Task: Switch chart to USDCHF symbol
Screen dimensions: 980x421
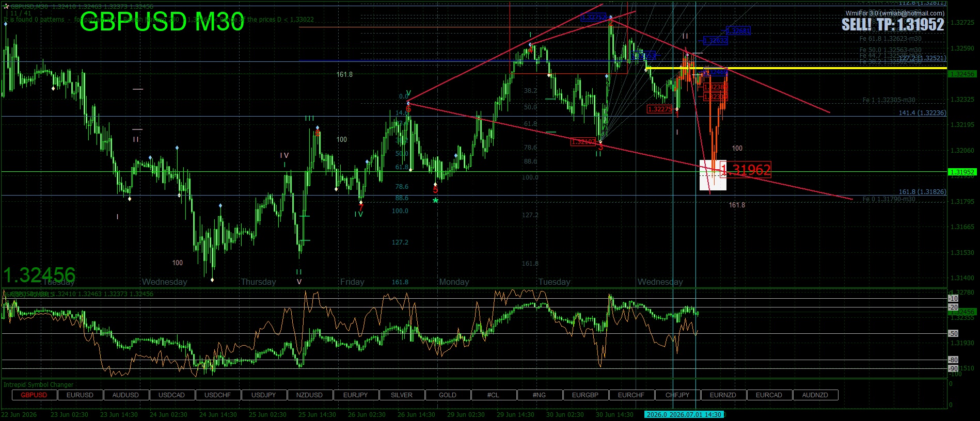Action: pos(217,395)
